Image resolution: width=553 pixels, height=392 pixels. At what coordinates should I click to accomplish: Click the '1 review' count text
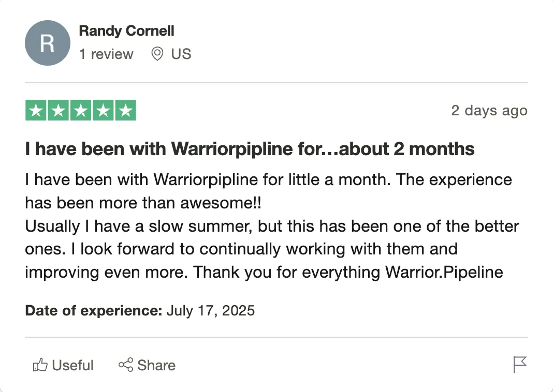coord(106,54)
